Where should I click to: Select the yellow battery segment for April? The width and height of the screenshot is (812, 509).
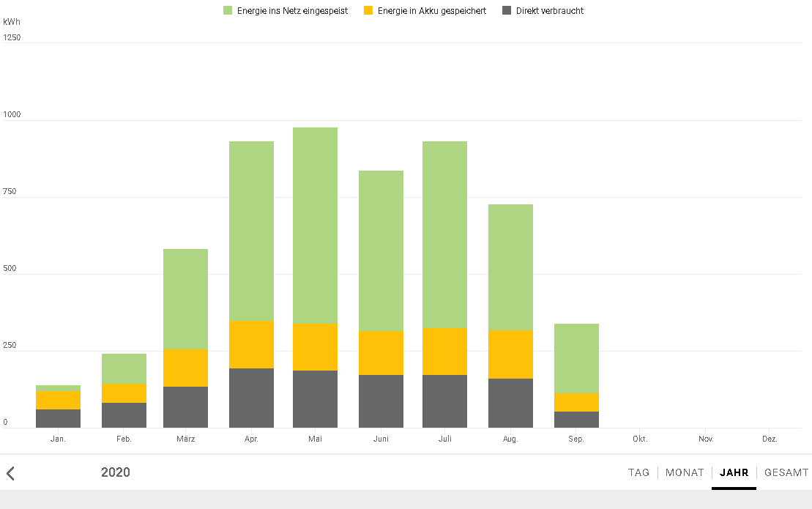251,345
